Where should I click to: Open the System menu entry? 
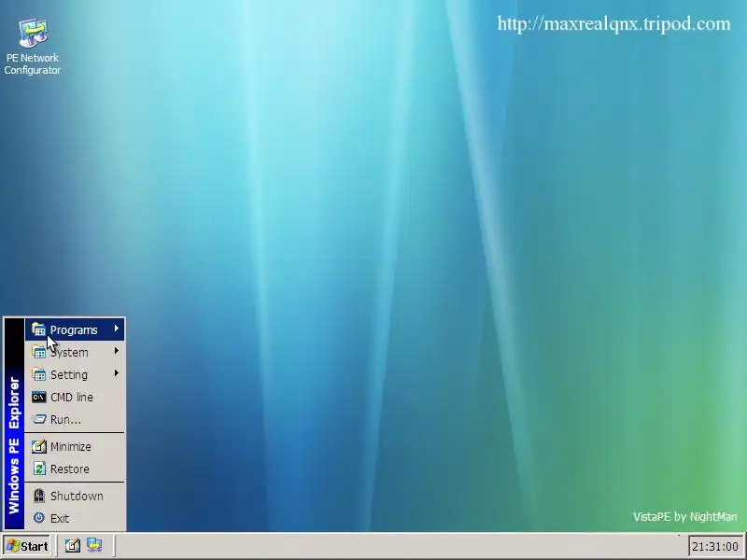click(x=75, y=352)
